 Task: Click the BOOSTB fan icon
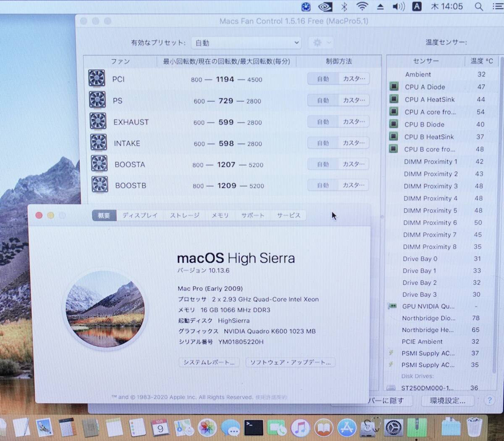click(x=100, y=184)
